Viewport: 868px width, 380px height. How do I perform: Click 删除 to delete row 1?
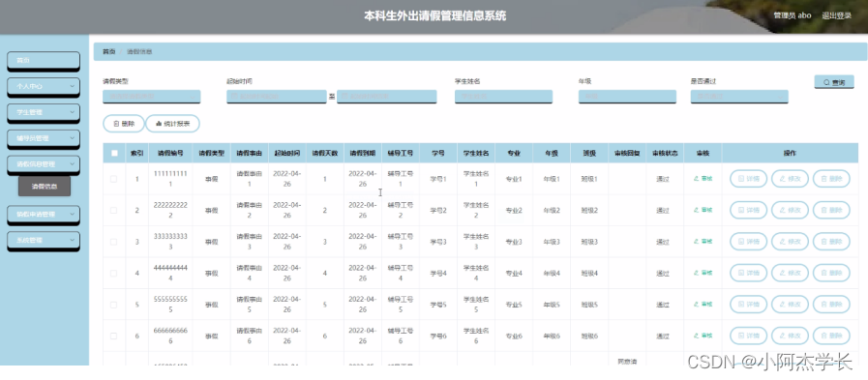(x=831, y=179)
